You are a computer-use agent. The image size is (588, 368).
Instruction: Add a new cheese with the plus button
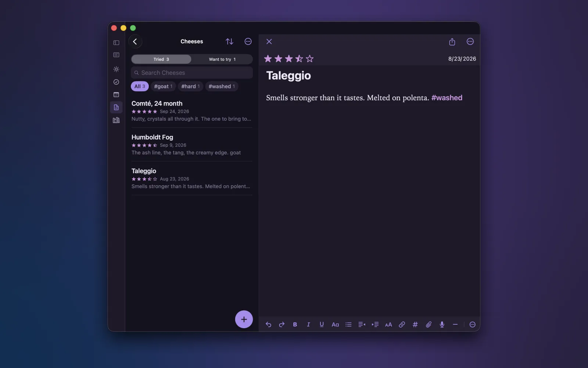(x=244, y=319)
